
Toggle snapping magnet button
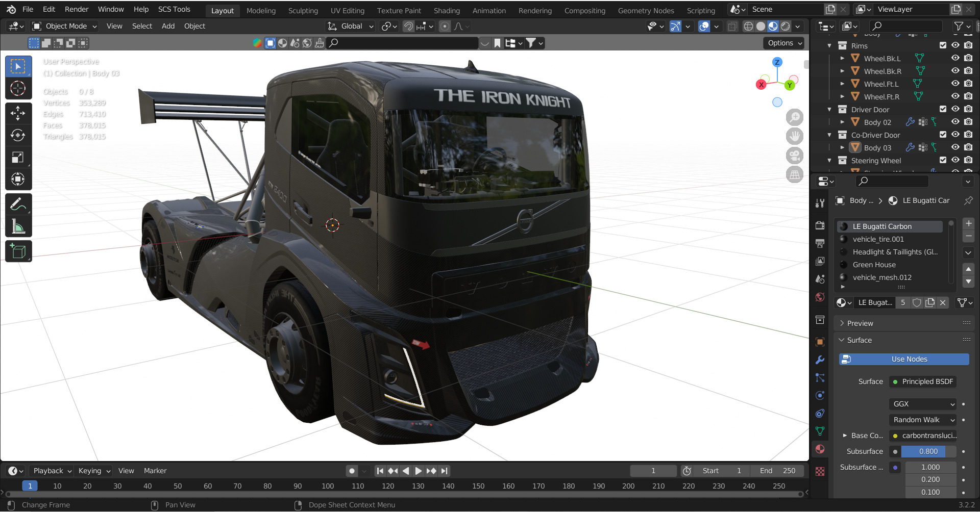click(x=408, y=27)
